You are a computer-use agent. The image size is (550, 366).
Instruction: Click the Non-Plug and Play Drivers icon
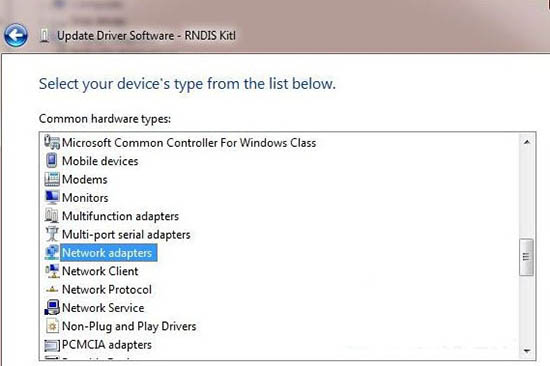(52, 326)
